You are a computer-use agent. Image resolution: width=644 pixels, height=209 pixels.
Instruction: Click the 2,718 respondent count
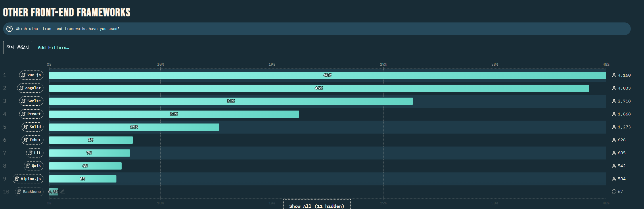point(624,101)
